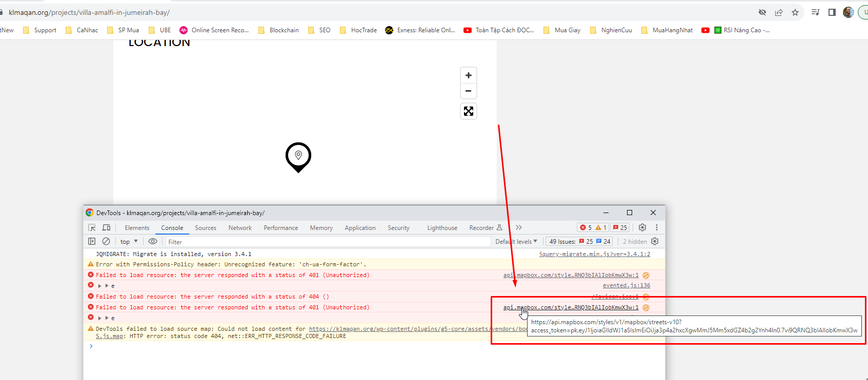Open the issues badge showing 25 in the tab bar

point(620,227)
